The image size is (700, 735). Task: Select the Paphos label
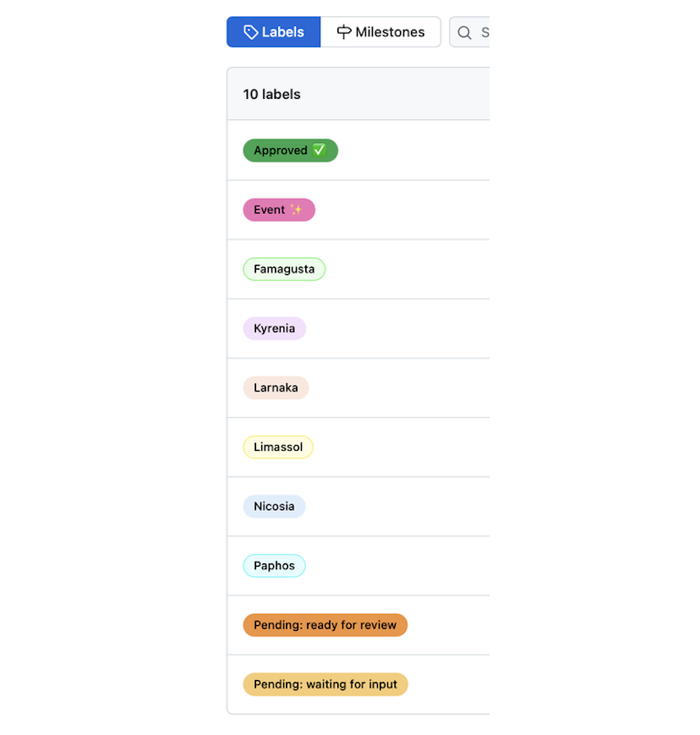tap(274, 565)
